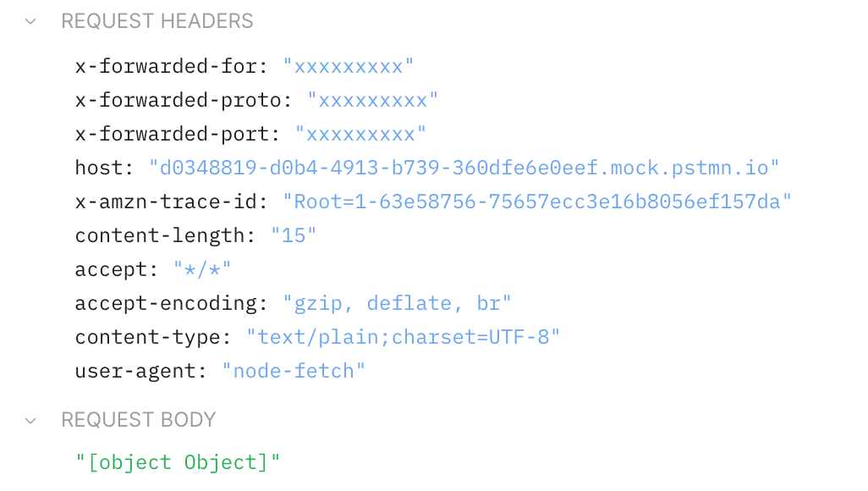Click the REQUEST HEADERS section label
Viewport: 868px width, 491px height.
pos(157,21)
